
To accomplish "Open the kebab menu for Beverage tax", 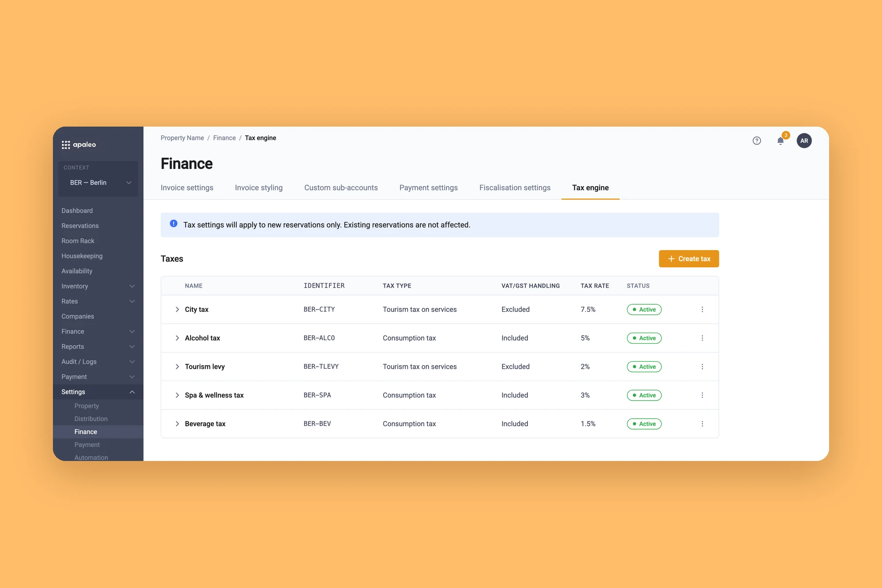I will coord(702,424).
